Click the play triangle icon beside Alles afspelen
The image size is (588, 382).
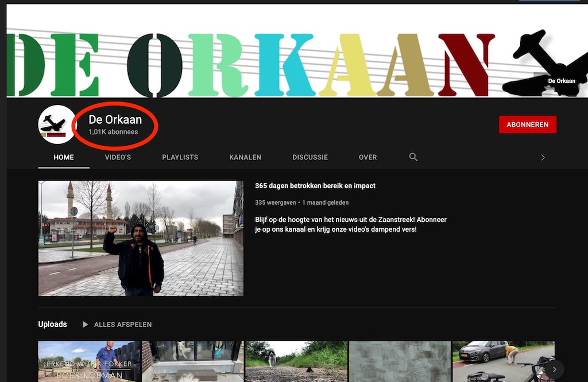85,324
